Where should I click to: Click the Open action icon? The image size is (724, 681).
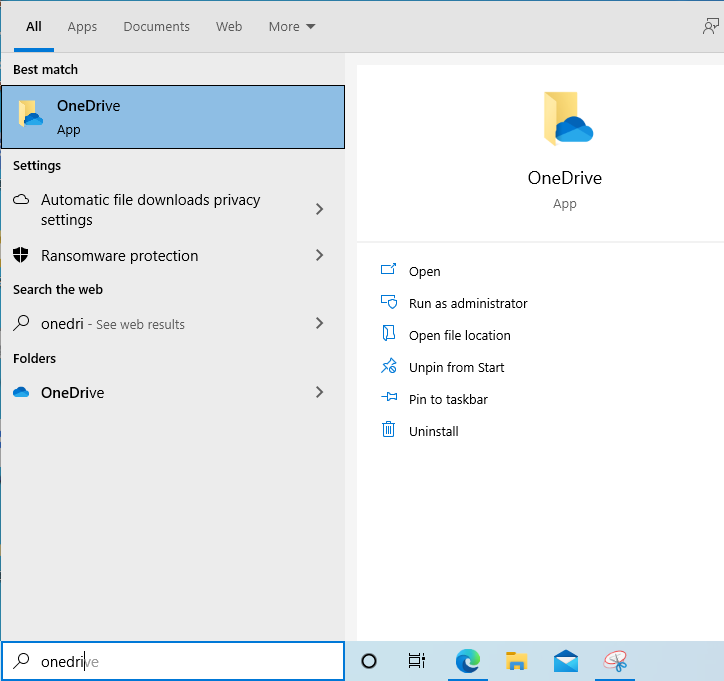coord(388,269)
